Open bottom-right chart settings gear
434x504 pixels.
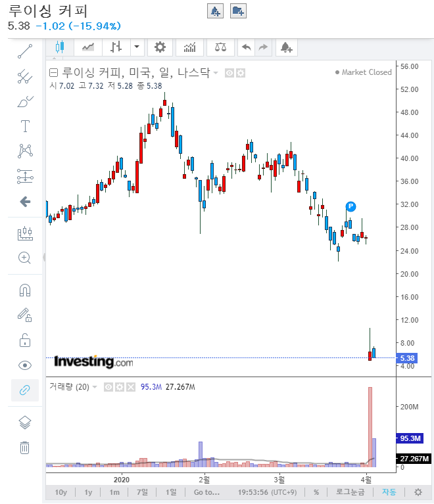point(418,492)
